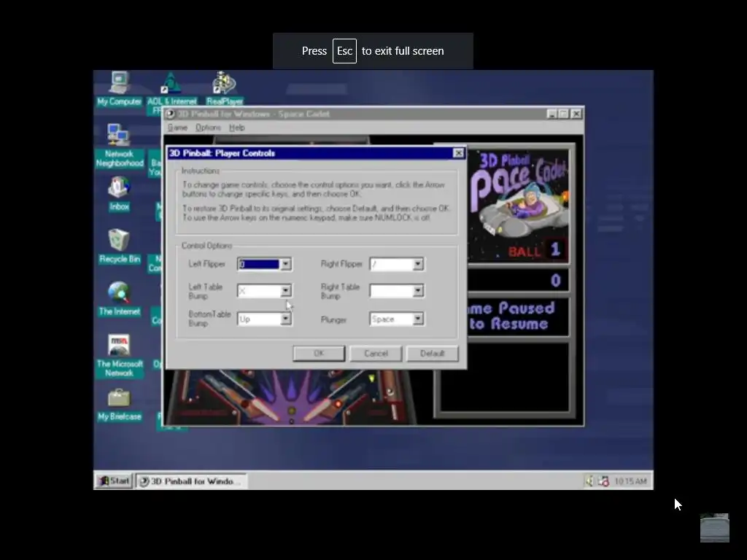Select the RealPlayer desktop shortcut
The width and height of the screenshot is (747, 560).
coord(225,88)
